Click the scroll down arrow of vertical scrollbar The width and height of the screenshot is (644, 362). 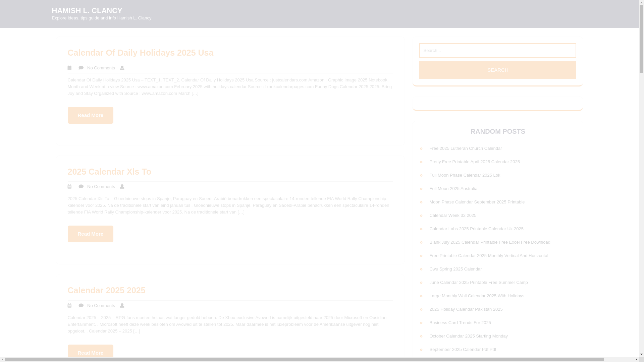[x=641, y=354]
